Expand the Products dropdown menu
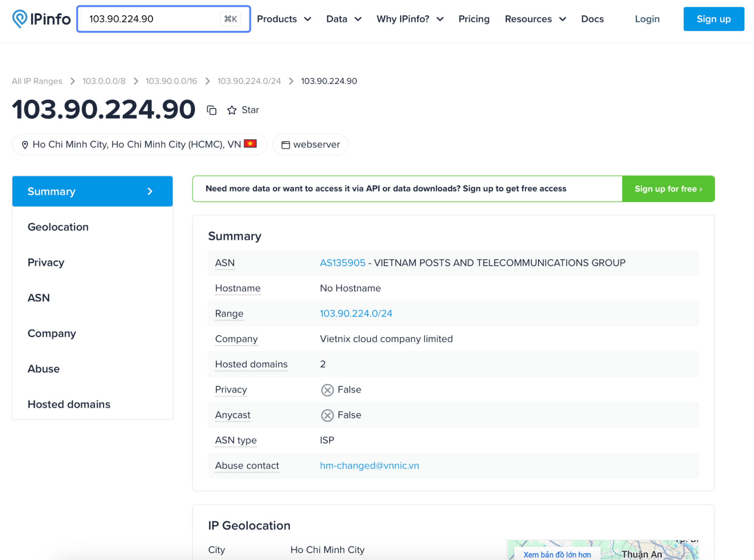 tap(284, 19)
